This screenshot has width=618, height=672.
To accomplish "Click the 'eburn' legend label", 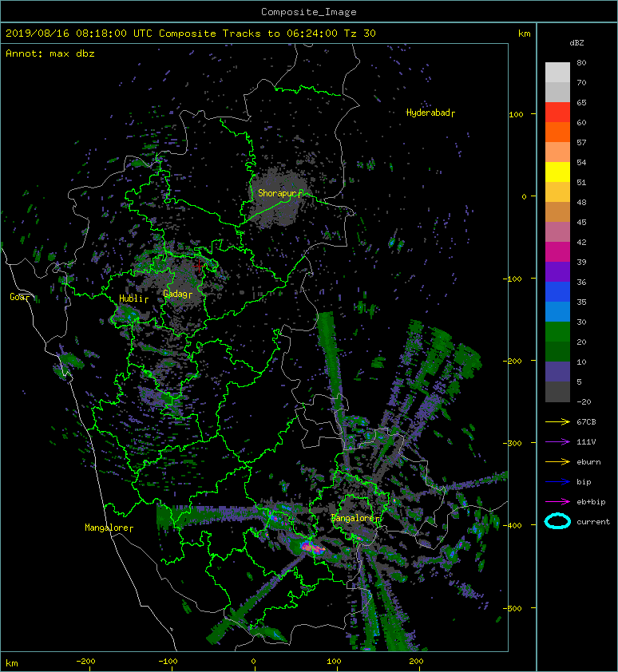I will [588, 462].
